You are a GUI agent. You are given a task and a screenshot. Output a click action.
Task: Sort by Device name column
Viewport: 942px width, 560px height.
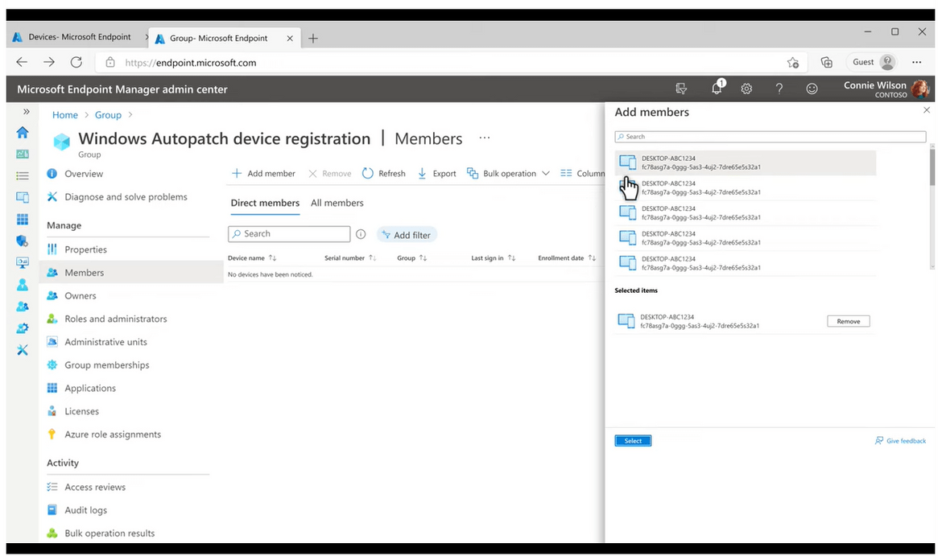coord(252,258)
